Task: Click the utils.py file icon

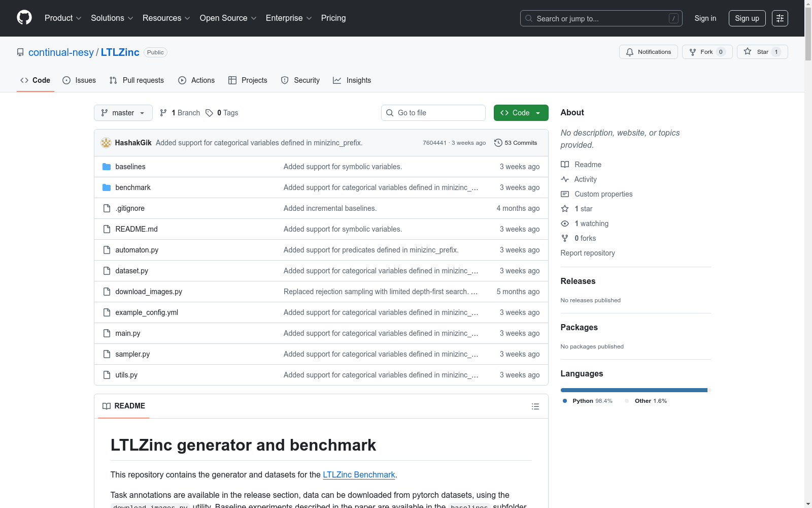Action: (107, 375)
